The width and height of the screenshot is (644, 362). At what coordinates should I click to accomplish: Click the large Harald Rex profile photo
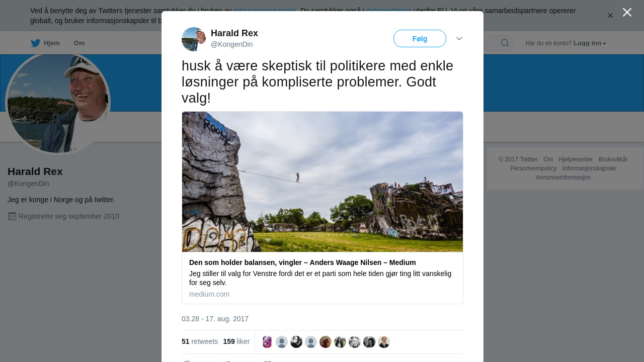58,103
